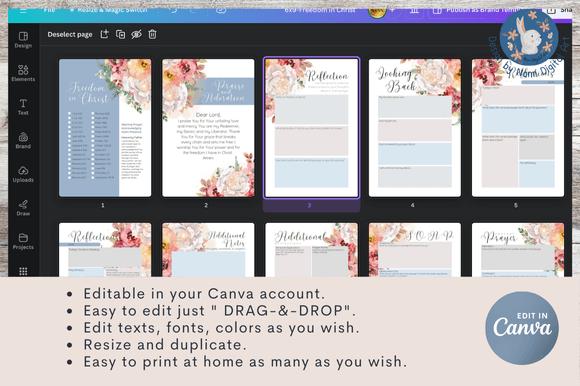Image resolution: width=580 pixels, height=386 pixels.
Task: Click the Deselect page button
Action: (x=70, y=34)
